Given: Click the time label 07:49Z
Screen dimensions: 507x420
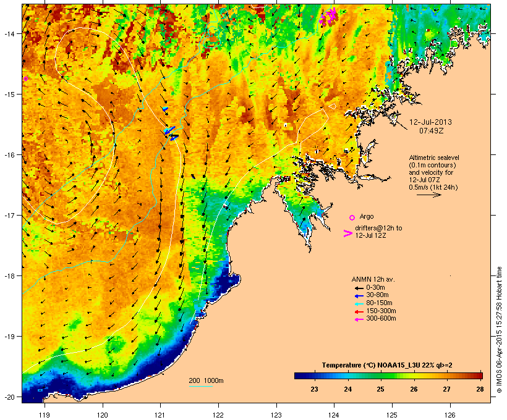Looking at the screenshot, I should 432,131.
